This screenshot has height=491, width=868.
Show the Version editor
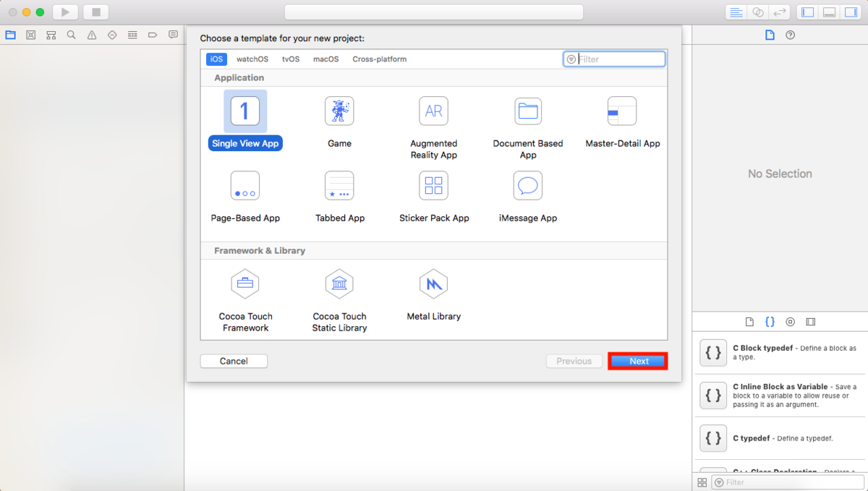pyautogui.click(x=779, y=12)
